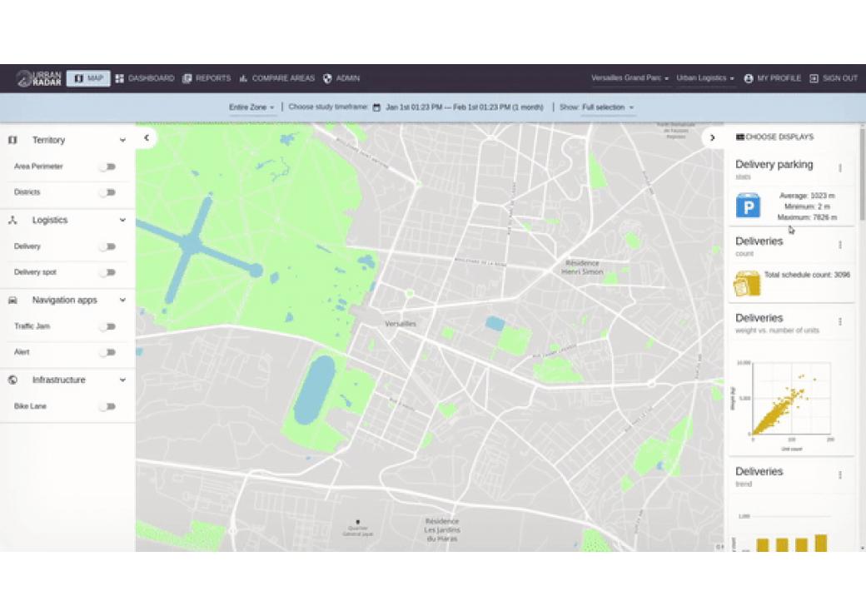Click the Deliveries trend card title

[x=759, y=471]
